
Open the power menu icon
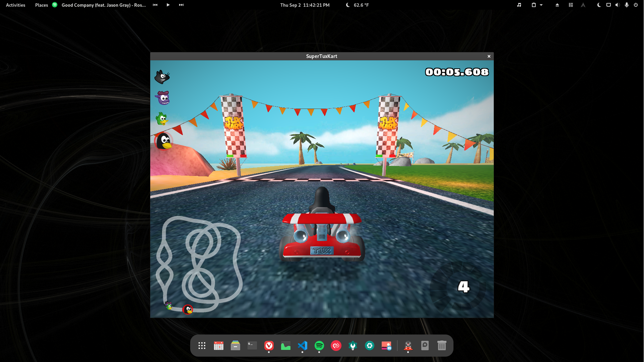click(636, 5)
